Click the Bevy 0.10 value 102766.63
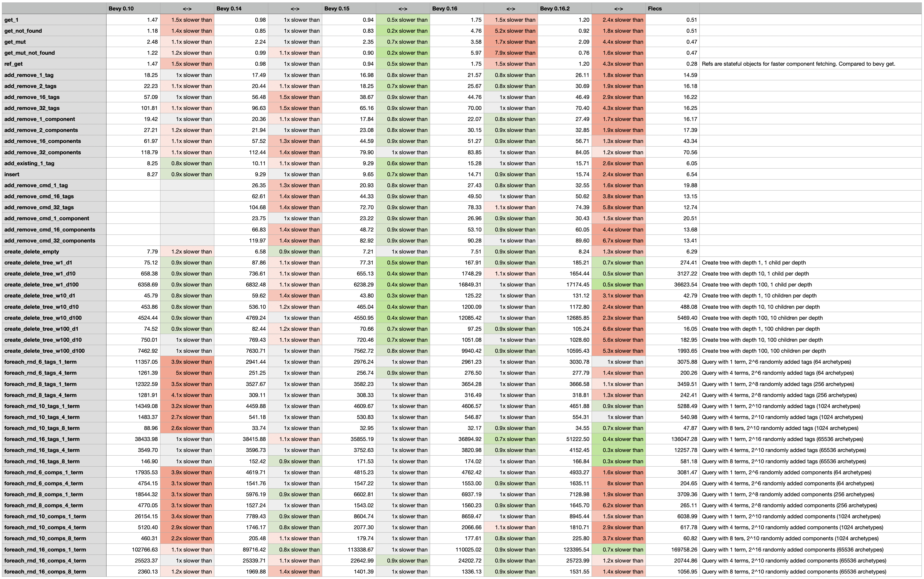Image resolution: width=924 pixels, height=579 pixels. (145, 550)
